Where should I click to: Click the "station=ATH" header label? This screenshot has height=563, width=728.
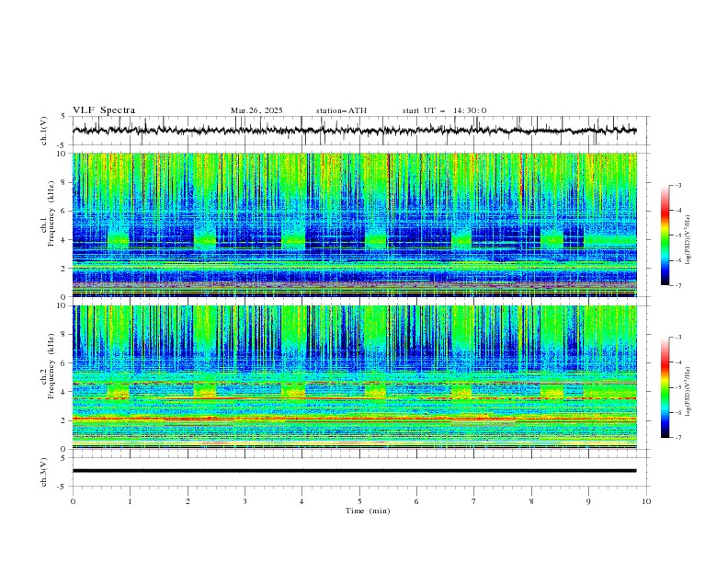(341, 110)
